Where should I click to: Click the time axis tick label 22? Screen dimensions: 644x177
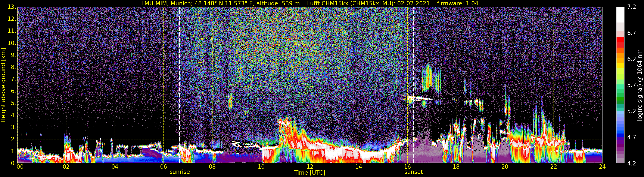click(554, 167)
